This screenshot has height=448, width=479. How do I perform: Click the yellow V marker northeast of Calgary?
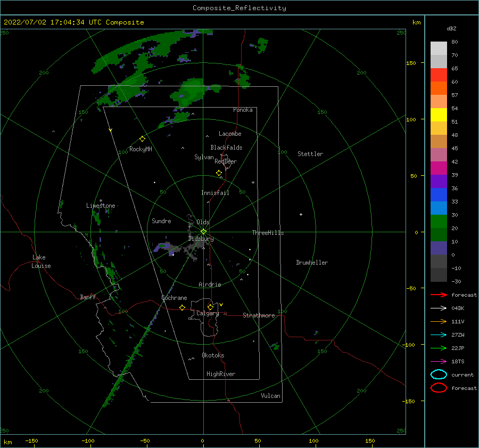(x=221, y=305)
